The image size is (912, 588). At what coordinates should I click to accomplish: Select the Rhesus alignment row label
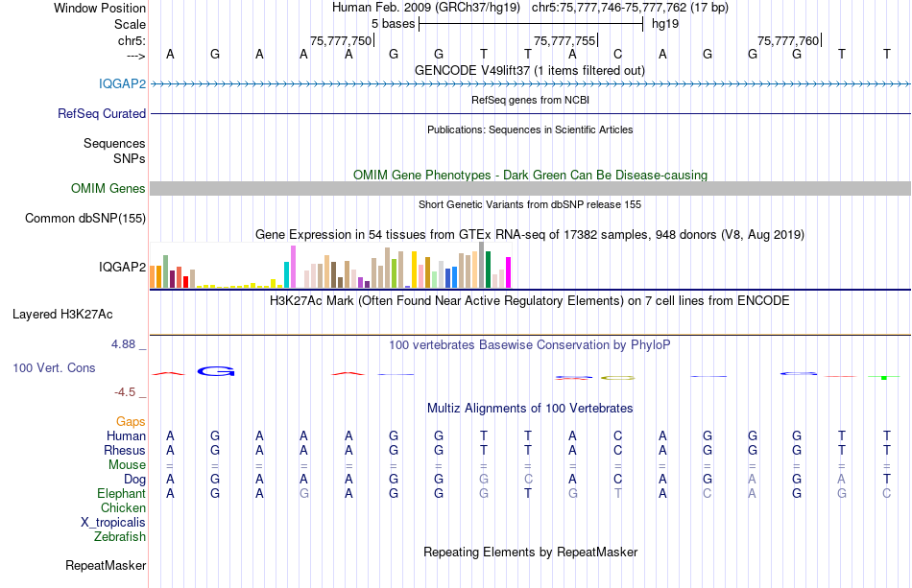point(125,450)
